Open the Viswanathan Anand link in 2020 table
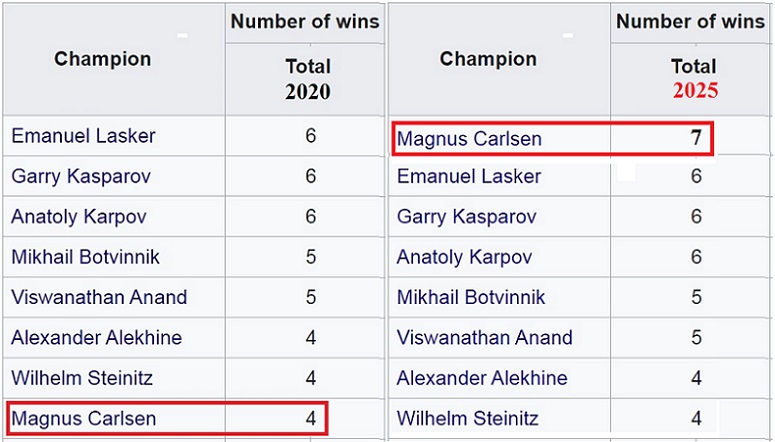 tap(99, 297)
